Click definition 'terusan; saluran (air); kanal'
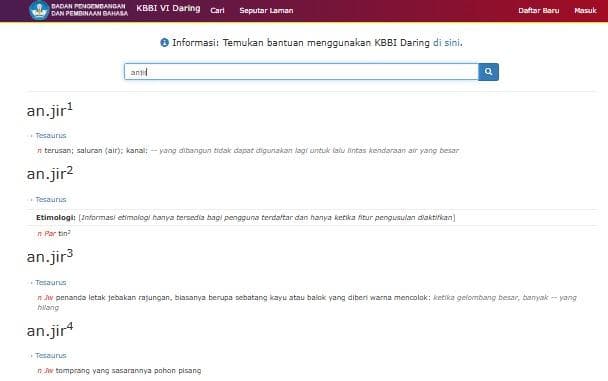The height and width of the screenshot is (381, 608). 96,150
